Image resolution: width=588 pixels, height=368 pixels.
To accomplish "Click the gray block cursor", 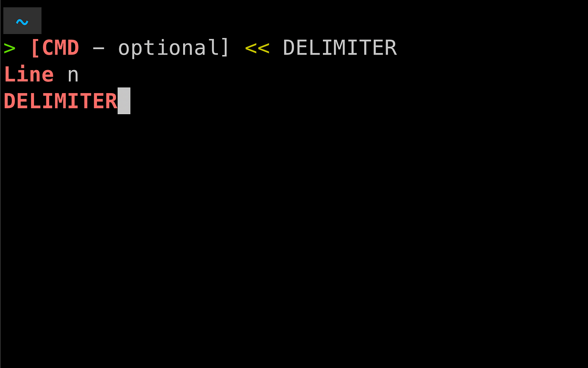I will 124,101.
